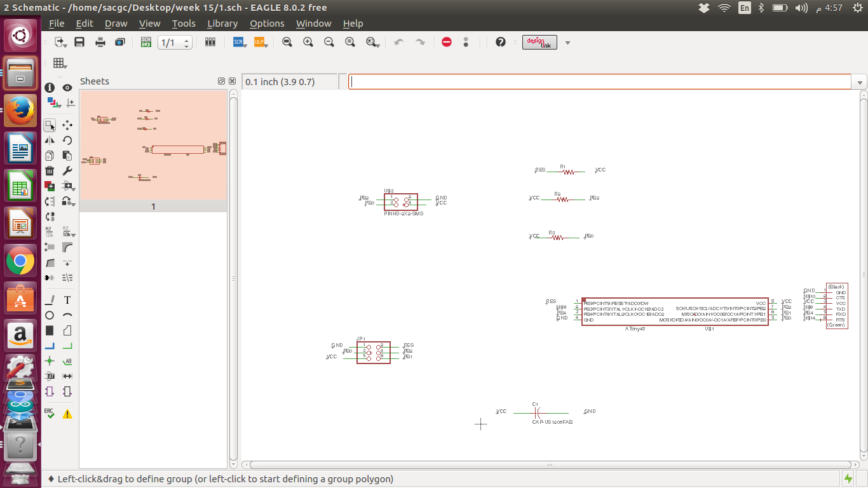
Task: Select the Group tool
Action: [50, 125]
